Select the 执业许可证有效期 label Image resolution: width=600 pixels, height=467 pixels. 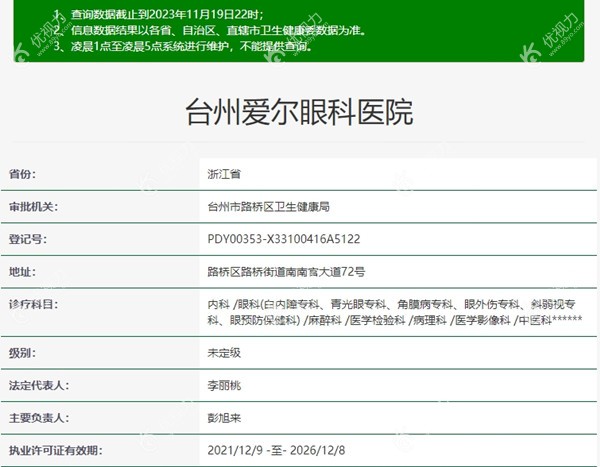pyautogui.click(x=55, y=451)
